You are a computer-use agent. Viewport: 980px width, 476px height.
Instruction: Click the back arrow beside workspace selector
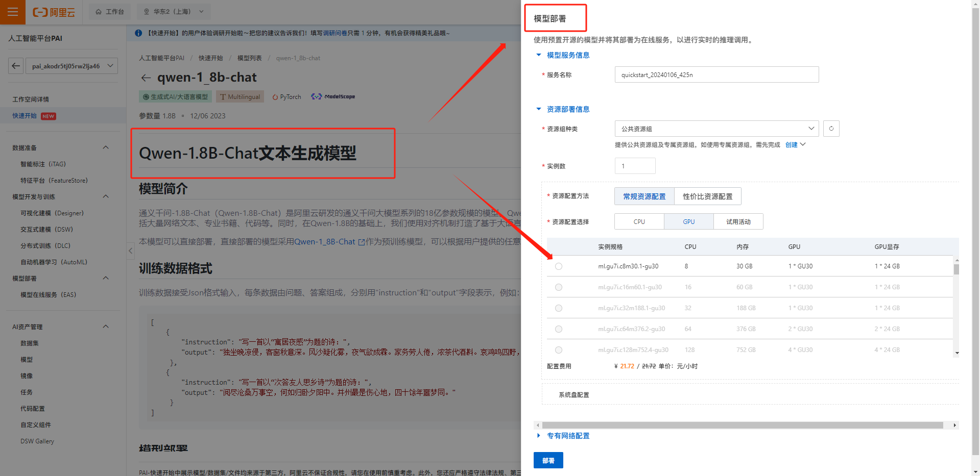pyautogui.click(x=16, y=66)
